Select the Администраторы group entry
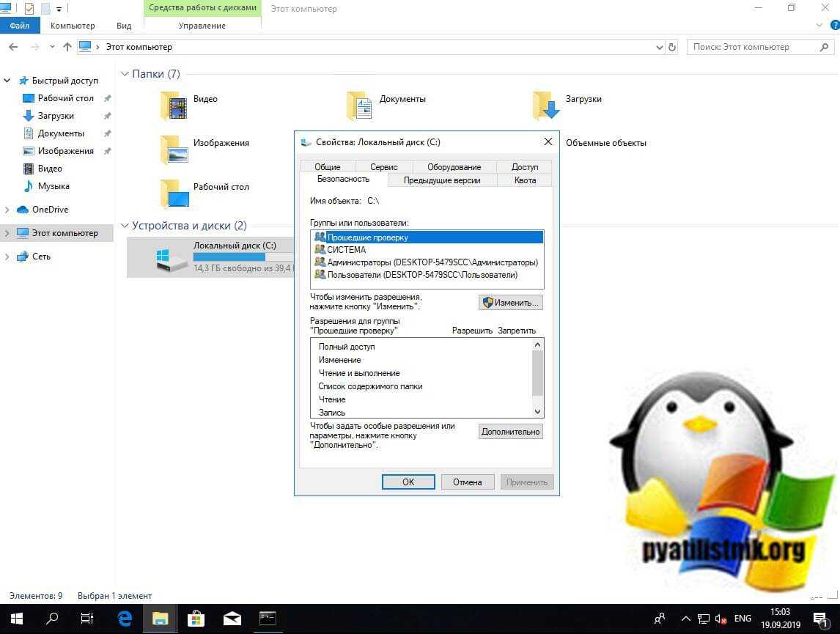840x634 pixels. [x=427, y=262]
